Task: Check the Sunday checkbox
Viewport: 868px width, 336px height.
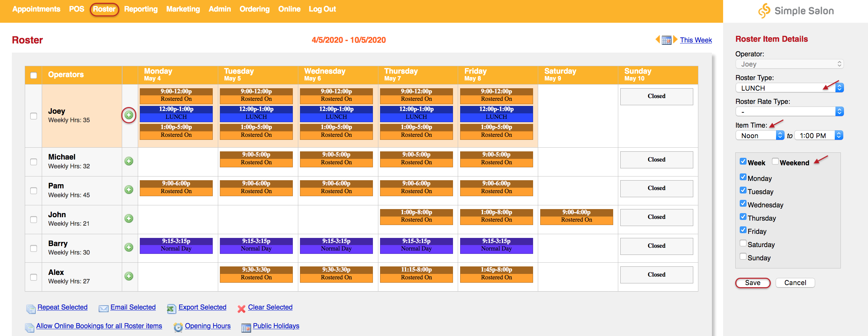Action: pyautogui.click(x=743, y=256)
